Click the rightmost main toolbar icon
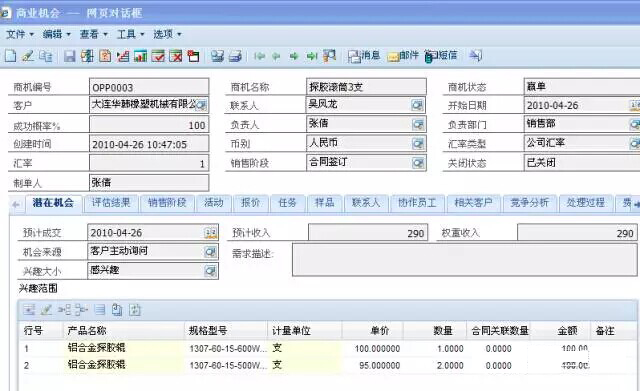The image size is (640, 391). point(475,56)
